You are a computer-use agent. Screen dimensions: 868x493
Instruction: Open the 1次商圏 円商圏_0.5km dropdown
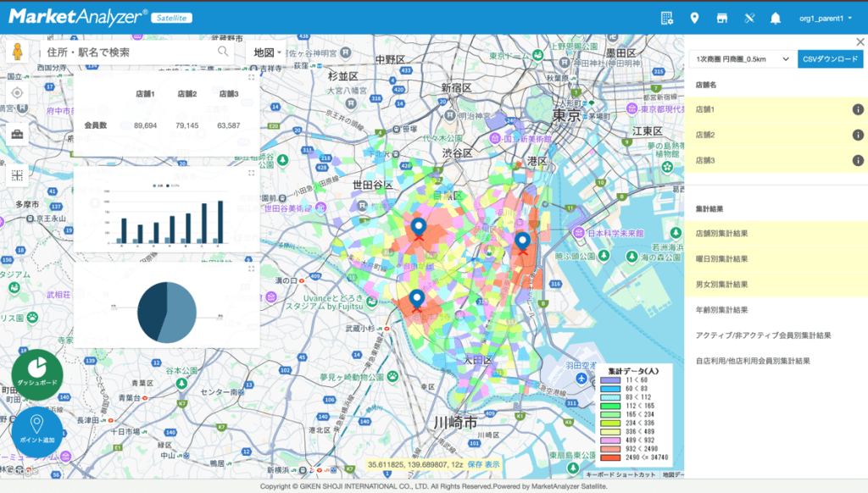(742, 59)
